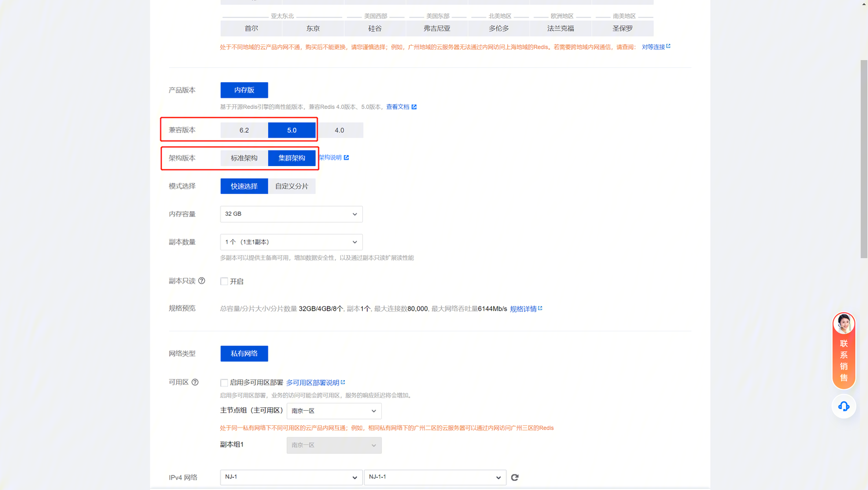Image resolution: width=868 pixels, height=490 pixels.
Task: Open 主节点组 南京一区 dropdown
Action: click(x=334, y=411)
